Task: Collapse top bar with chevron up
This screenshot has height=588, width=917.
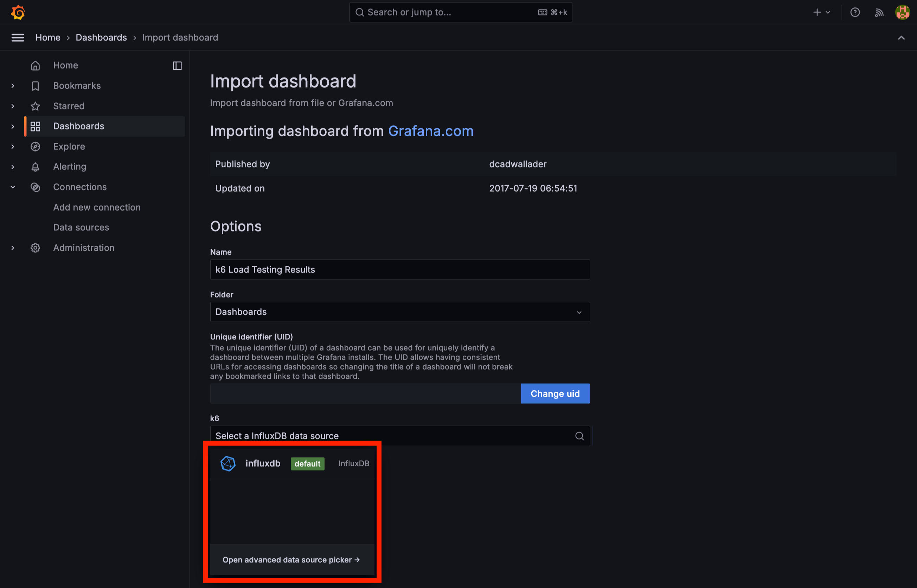Action: (x=901, y=37)
